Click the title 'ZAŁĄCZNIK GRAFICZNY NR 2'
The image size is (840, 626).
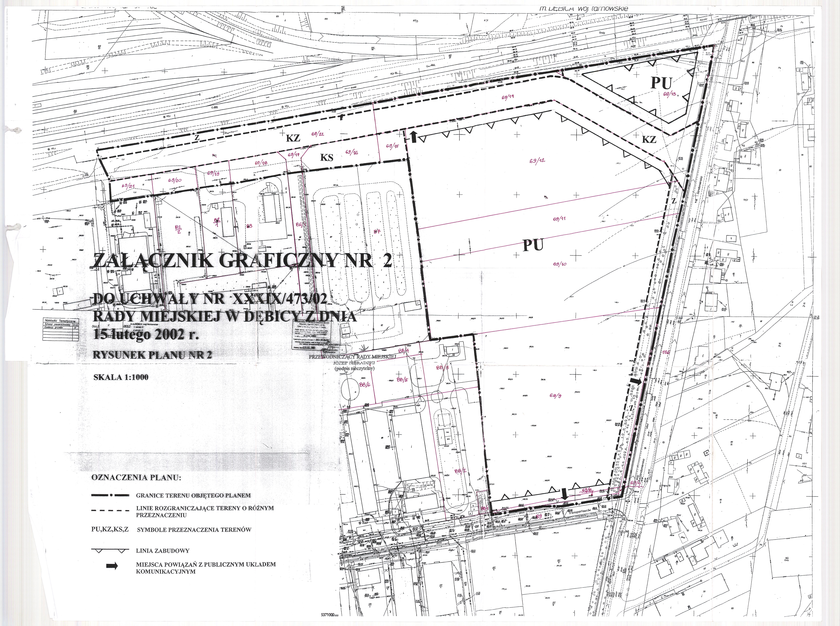pyautogui.click(x=243, y=261)
